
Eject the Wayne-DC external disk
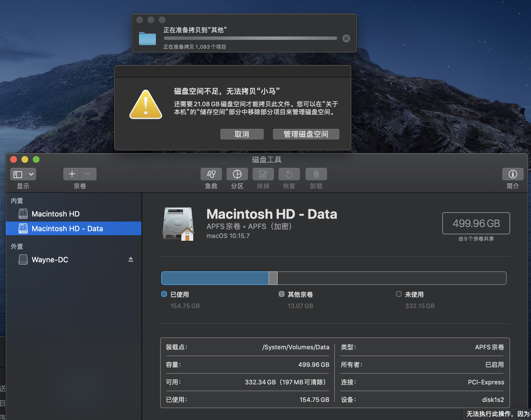(130, 259)
